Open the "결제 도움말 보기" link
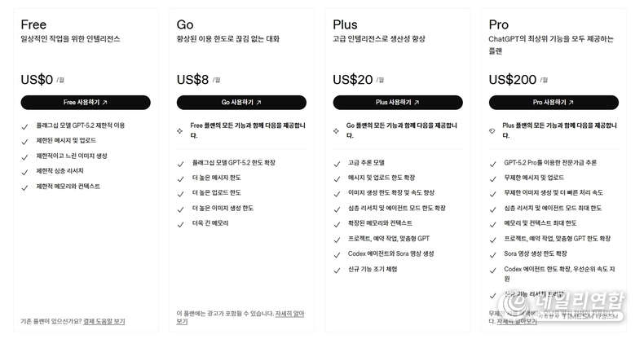 (104, 321)
